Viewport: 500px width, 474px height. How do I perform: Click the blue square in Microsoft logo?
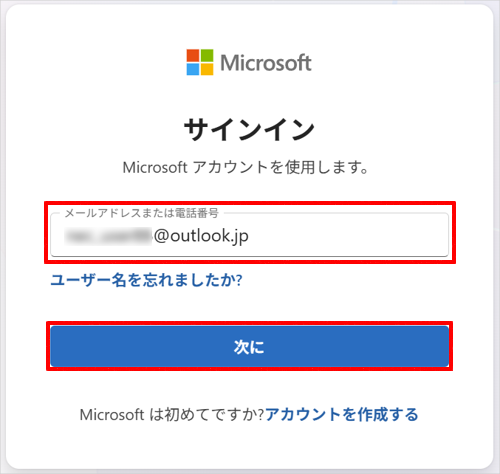(x=193, y=69)
